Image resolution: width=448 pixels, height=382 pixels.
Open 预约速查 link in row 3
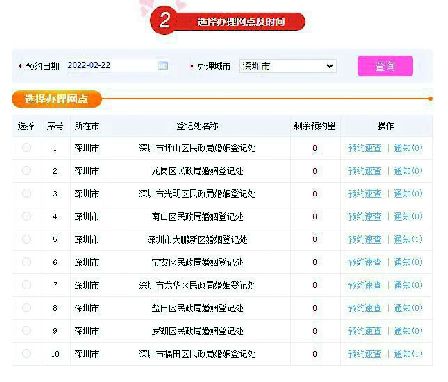click(364, 194)
